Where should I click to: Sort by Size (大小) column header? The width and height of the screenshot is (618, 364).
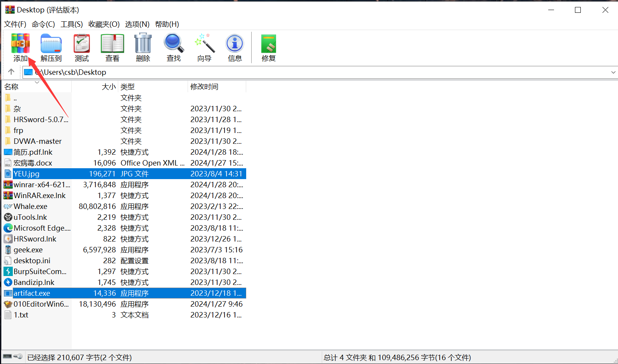[95, 86]
